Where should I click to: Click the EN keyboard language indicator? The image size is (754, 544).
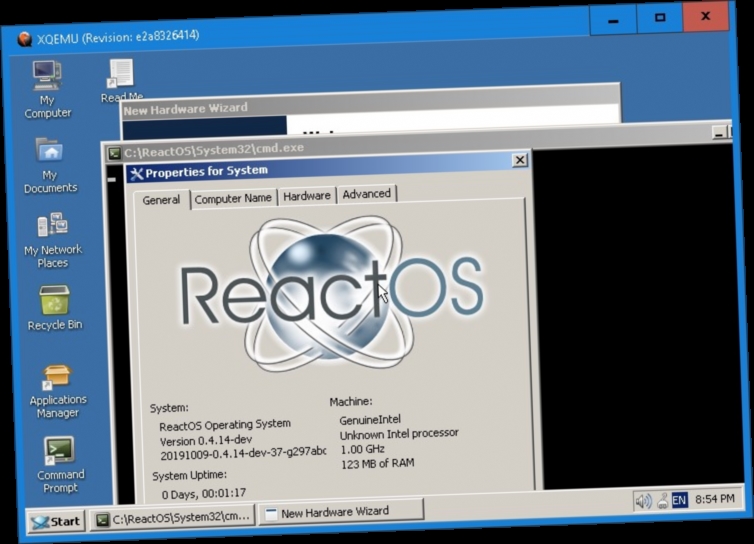tap(679, 500)
